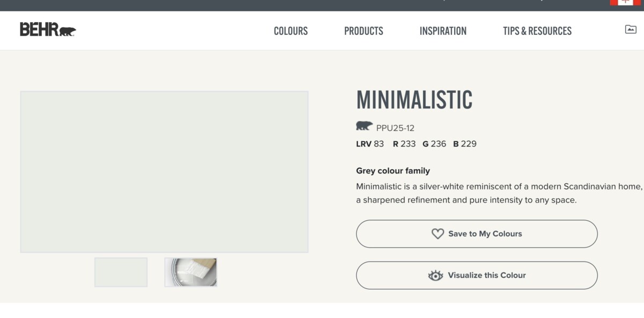Viewport: 644px width, 318px height.
Task: Open the Colours navigation menu
Action: point(290,31)
